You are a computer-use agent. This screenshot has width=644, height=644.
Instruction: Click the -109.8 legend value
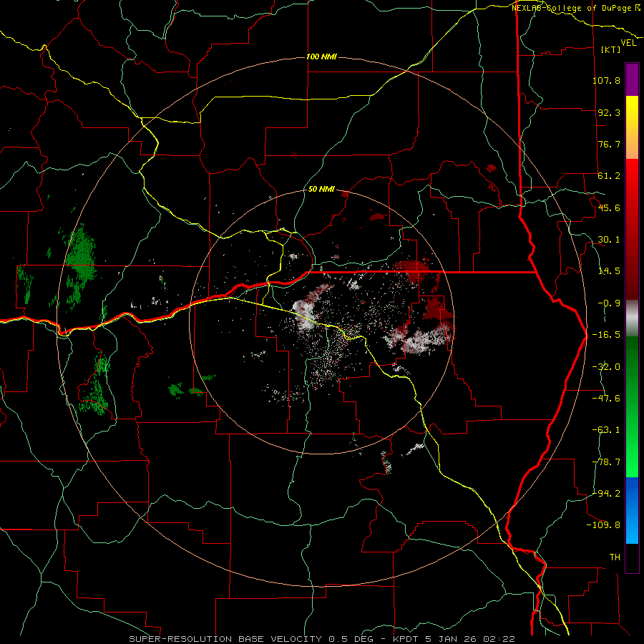604,525
